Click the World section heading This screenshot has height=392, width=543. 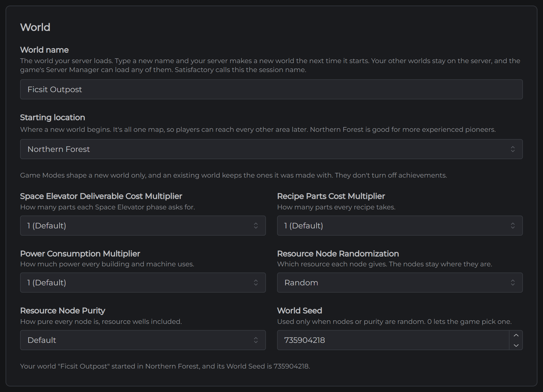point(35,27)
